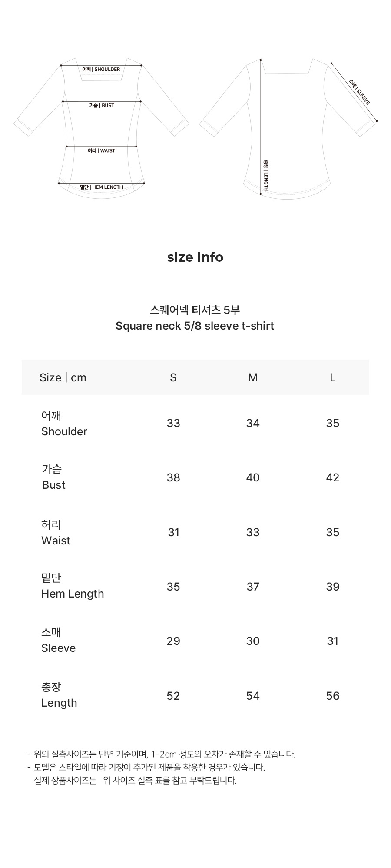Select Bust value 40 for size M
Image resolution: width=391 pixels, height=868 pixels.
tap(253, 477)
